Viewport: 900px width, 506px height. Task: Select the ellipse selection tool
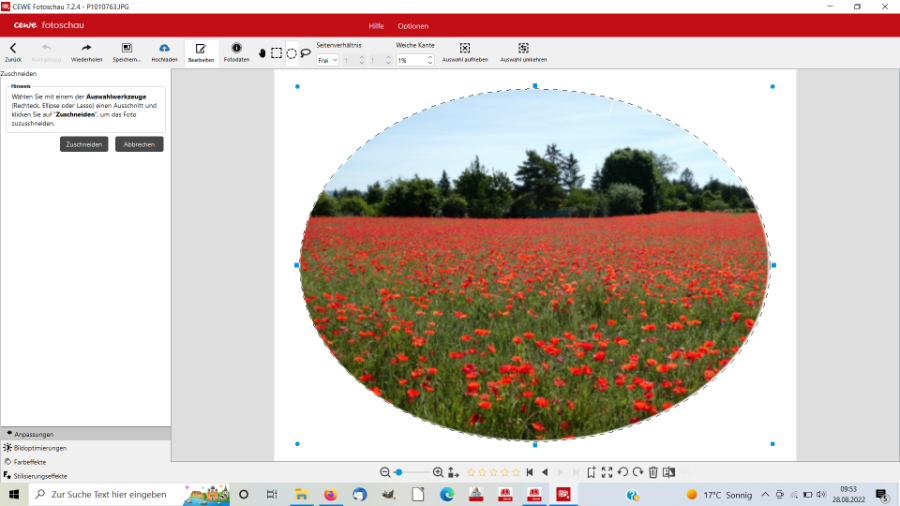click(292, 53)
